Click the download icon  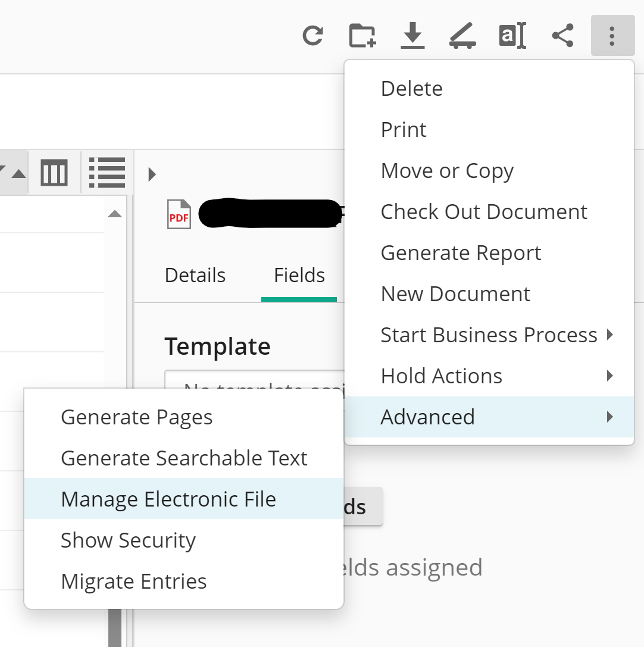(412, 36)
